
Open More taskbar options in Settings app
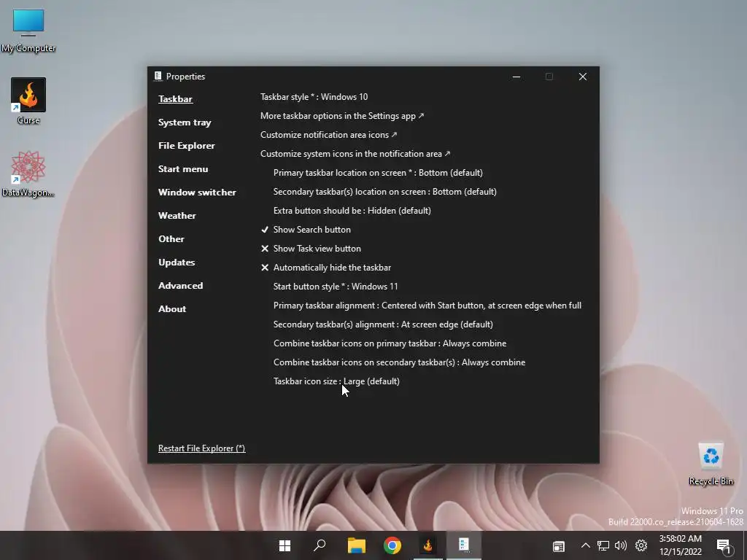(342, 116)
